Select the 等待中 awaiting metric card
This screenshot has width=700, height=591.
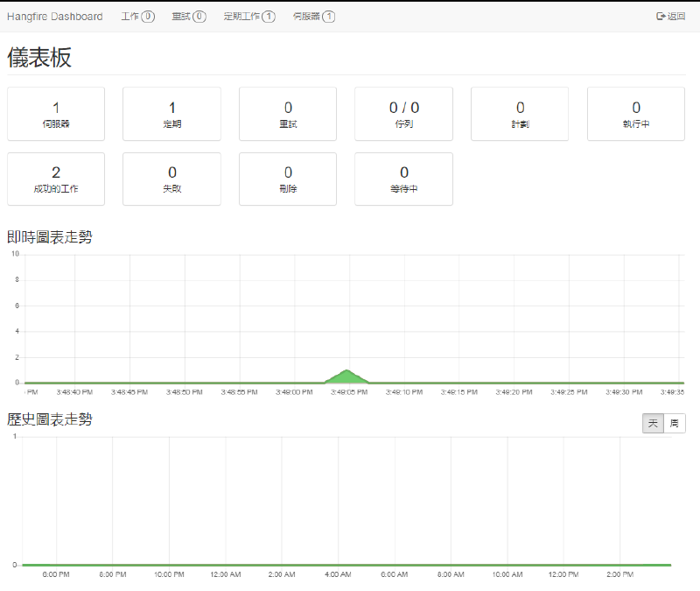click(x=403, y=179)
